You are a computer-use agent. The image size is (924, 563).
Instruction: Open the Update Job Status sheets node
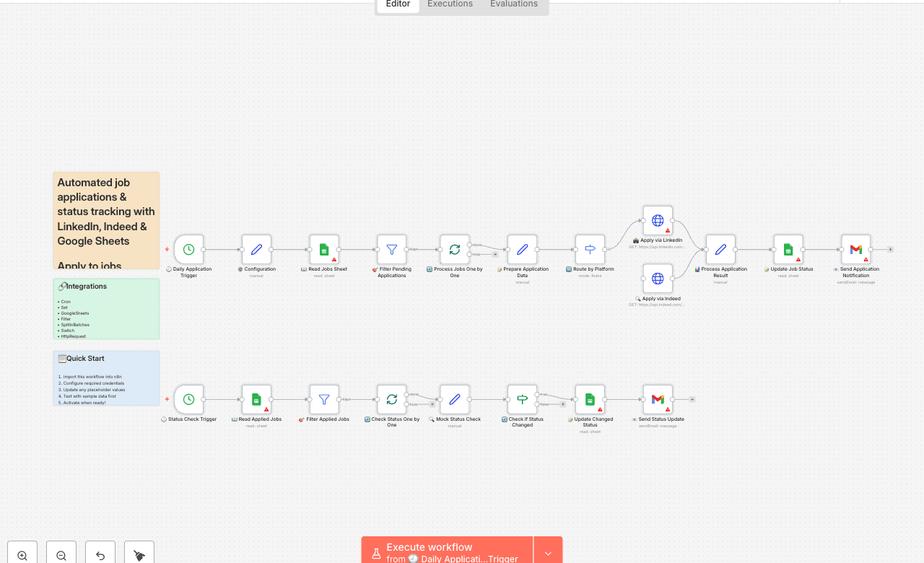click(x=788, y=248)
